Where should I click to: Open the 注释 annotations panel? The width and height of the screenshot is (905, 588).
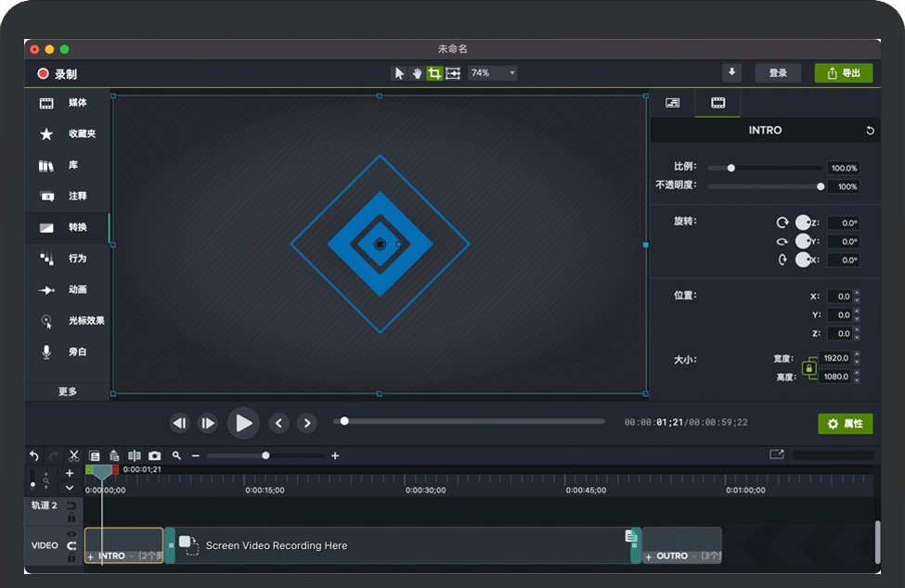[x=67, y=197]
